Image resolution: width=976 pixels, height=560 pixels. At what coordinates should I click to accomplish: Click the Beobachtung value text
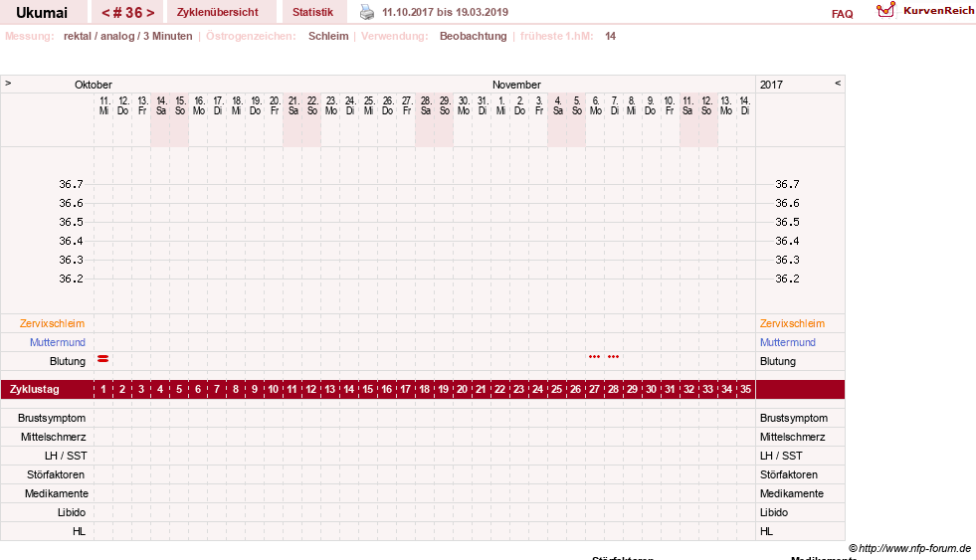(x=473, y=36)
